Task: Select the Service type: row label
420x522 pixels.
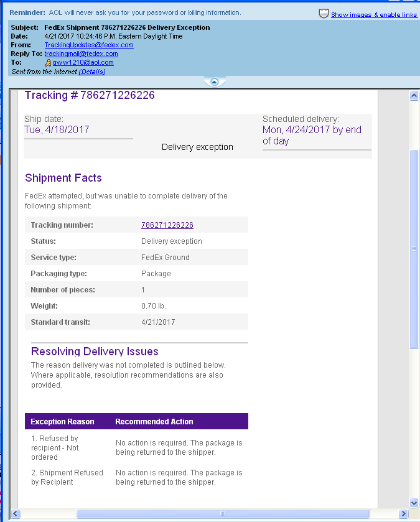Action: (54, 258)
